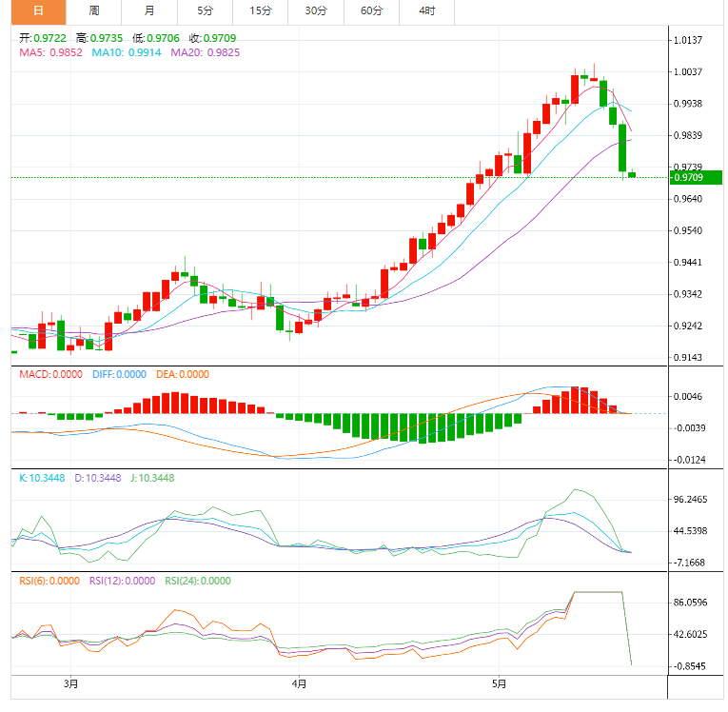The height and width of the screenshot is (712, 728).
Task: Click the 1.0037 price axis label
Action: (688, 72)
